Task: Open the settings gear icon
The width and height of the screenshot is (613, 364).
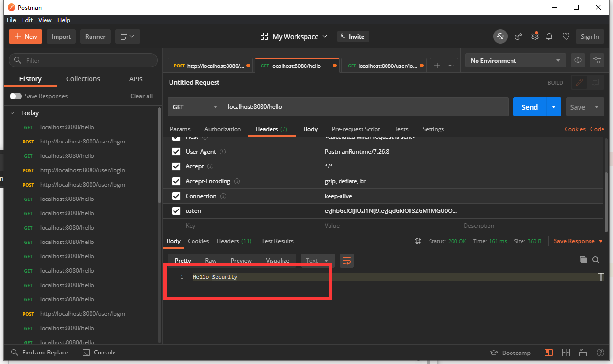Action: click(x=535, y=36)
